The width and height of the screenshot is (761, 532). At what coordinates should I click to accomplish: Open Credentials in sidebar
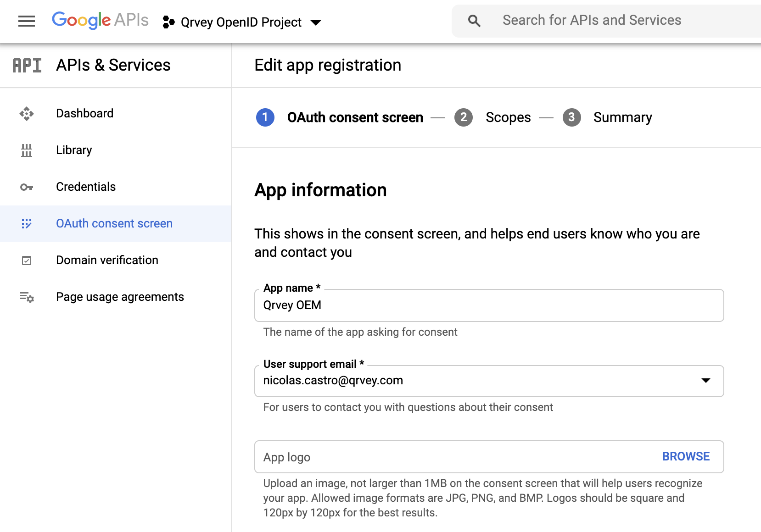point(116,187)
